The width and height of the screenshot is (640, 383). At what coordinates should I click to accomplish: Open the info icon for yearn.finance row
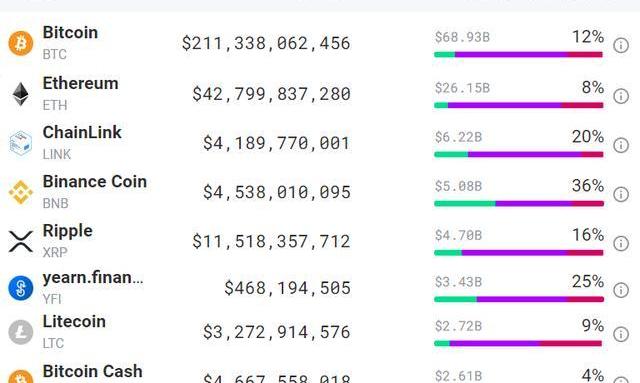click(x=621, y=290)
